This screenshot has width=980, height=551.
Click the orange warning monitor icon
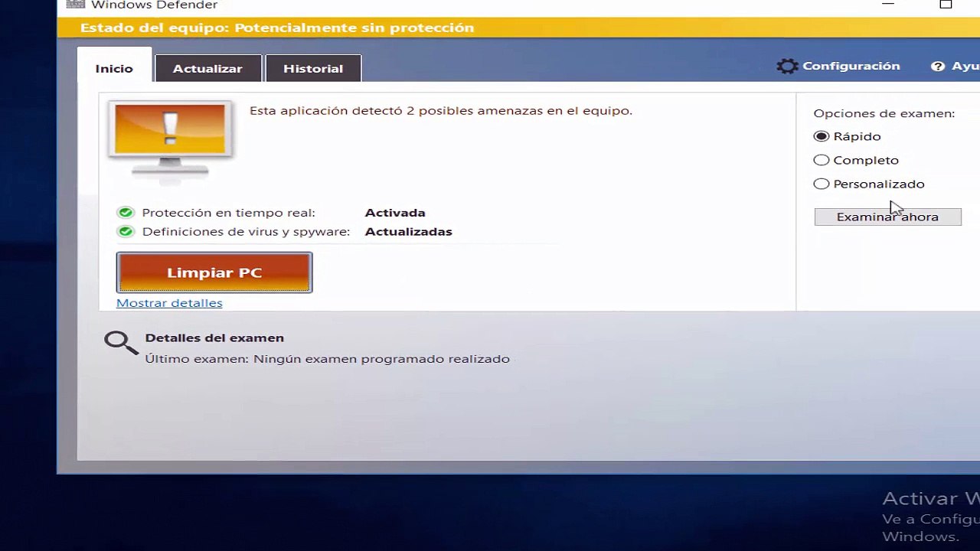(x=170, y=142)
